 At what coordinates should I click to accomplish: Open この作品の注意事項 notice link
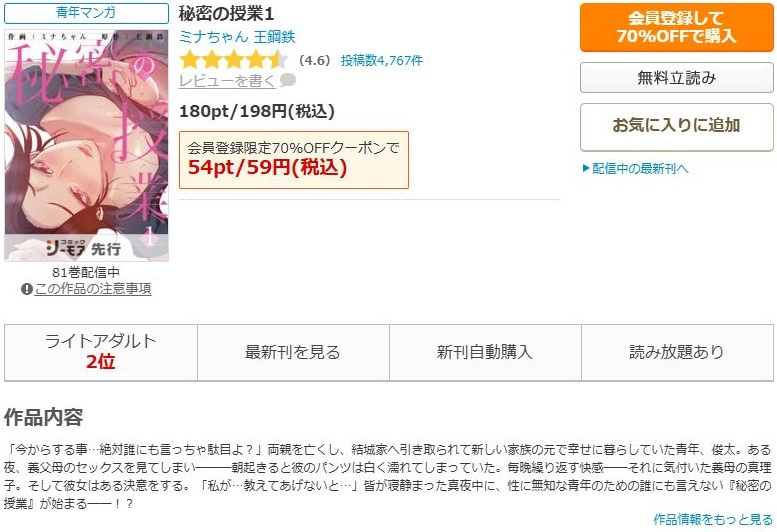click(93, 289)
